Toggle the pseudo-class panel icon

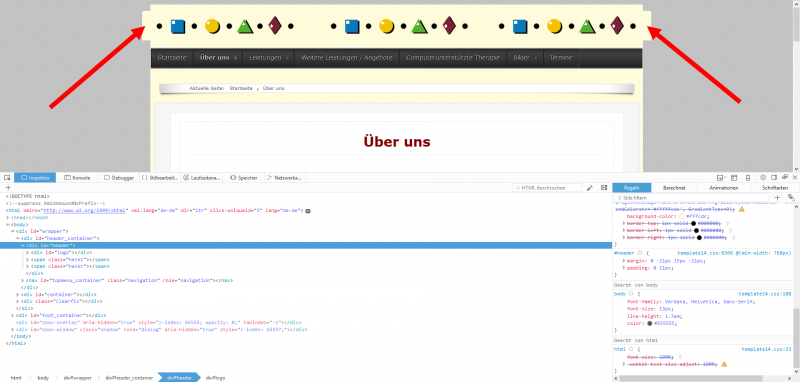pos(791,197)
